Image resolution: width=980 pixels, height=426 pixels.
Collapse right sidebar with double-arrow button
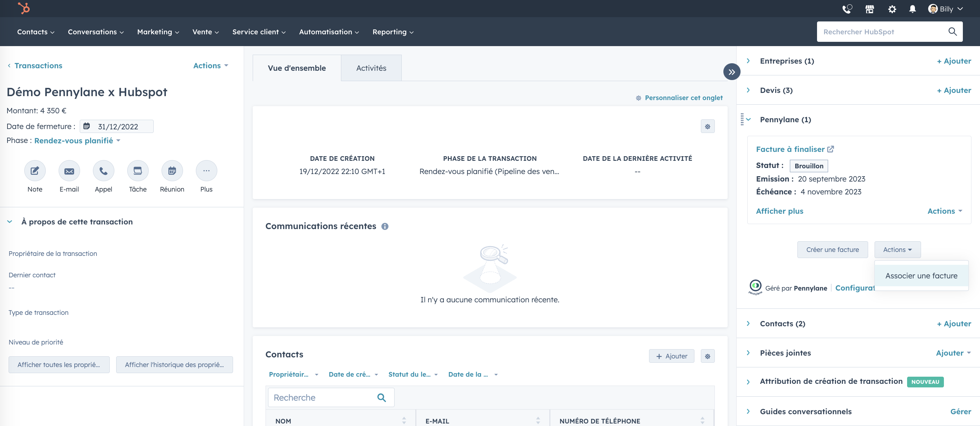(731, 72)
